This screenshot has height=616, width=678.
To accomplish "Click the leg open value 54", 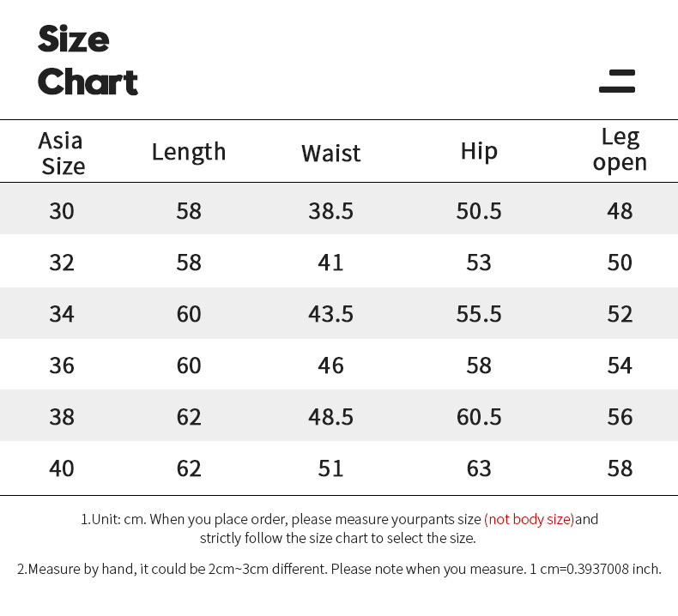I will 620,365.
